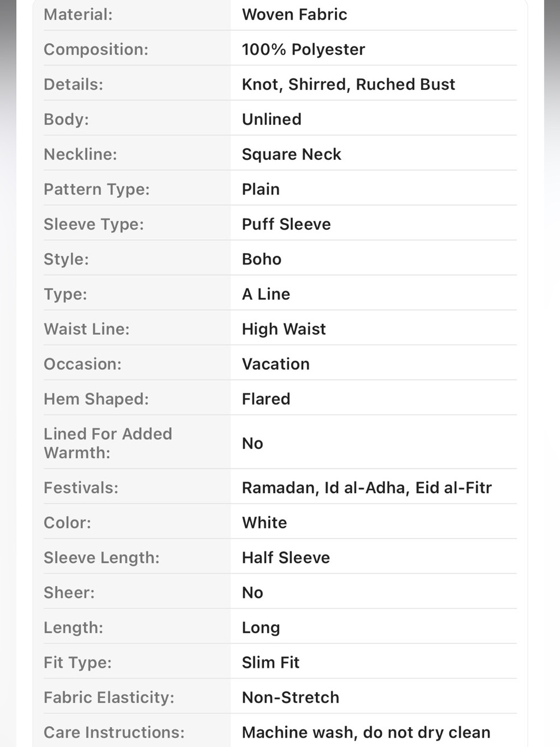Tap the Unlined body value
The width and height of the screenshot is (560, 747).
tap(272, 119)
